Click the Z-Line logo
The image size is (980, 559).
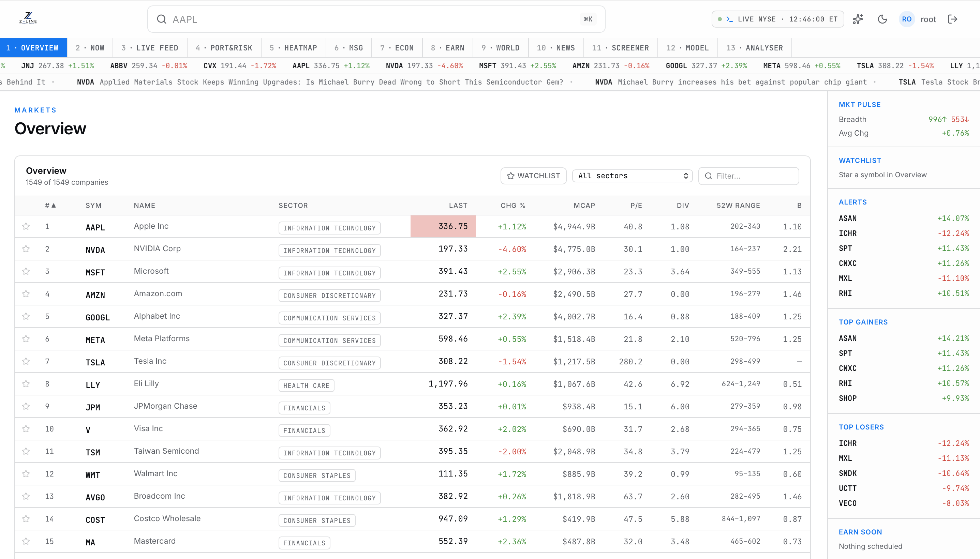pyautogui.click(x=28, y=18)
